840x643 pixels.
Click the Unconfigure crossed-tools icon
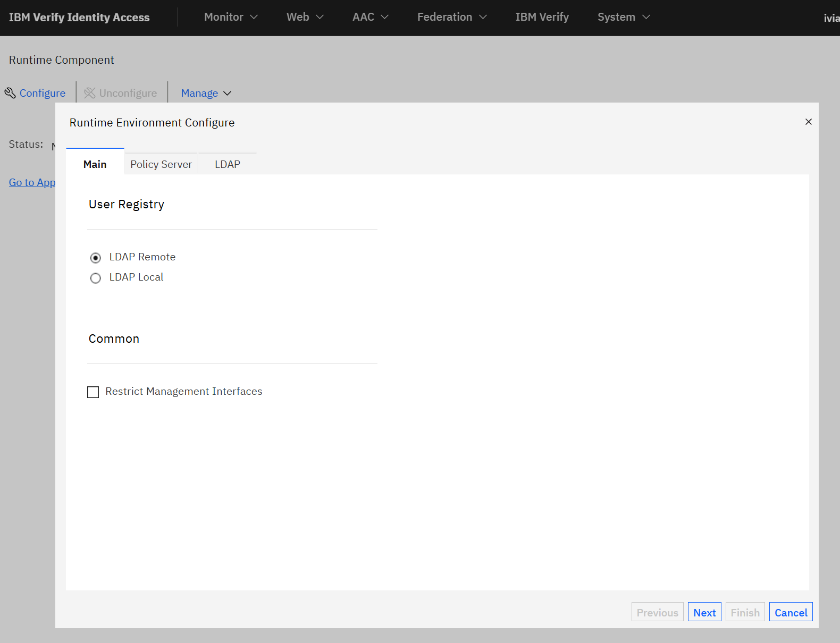tap(90, 93)
